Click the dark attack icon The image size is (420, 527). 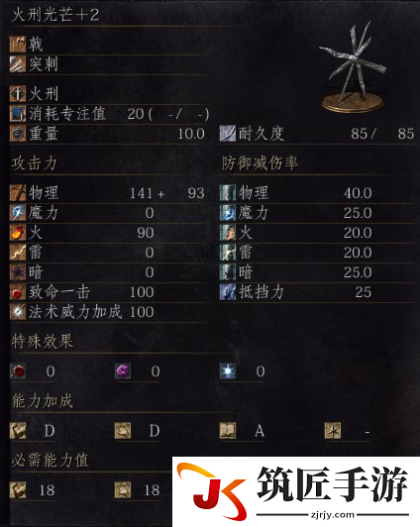coord(18,272)
